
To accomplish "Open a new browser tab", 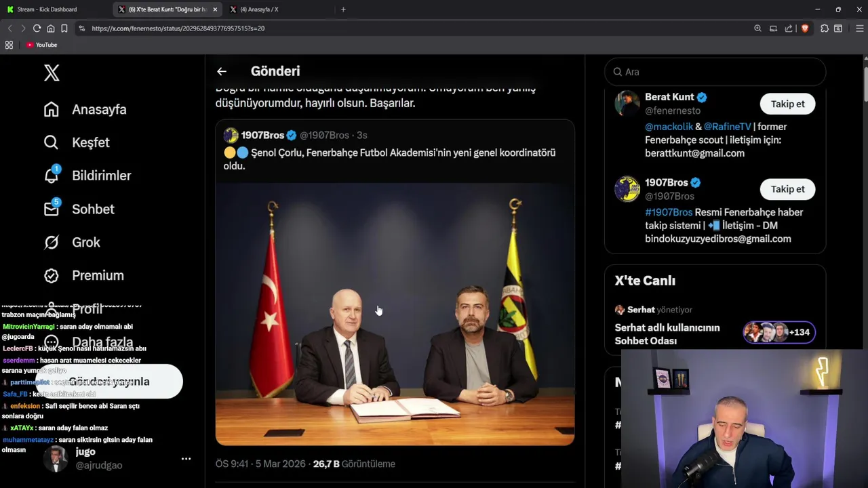I will point(343,9).
